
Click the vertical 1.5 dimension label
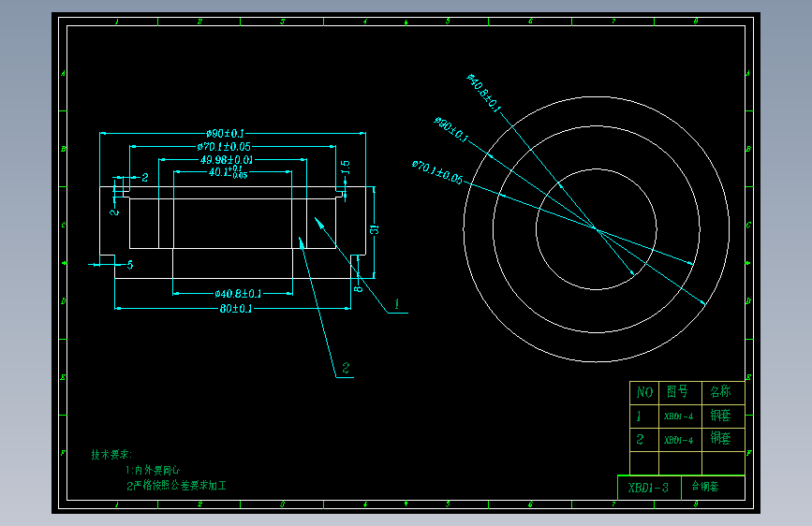tap(346, 168)
